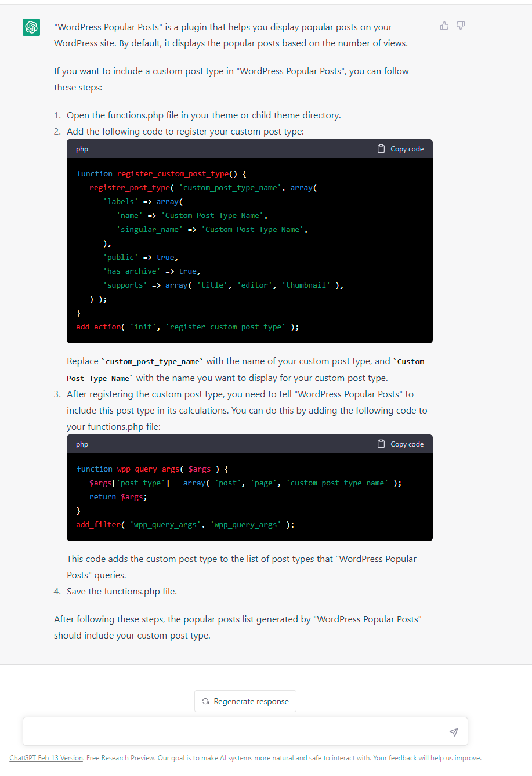Click the send message paper plane icon
Viewport: 532px width, 776px height.
(453, 733)
